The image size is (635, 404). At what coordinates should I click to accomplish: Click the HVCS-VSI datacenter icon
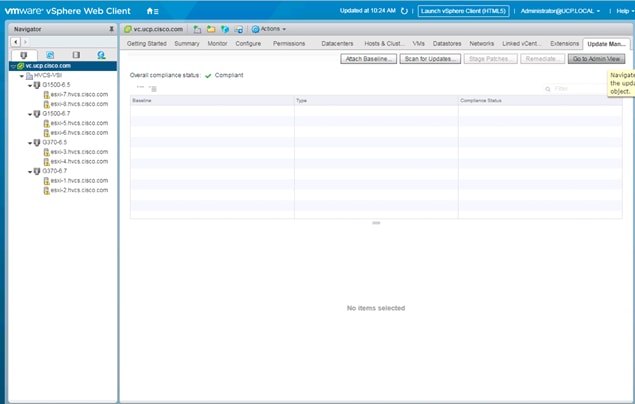pos(29,76)
